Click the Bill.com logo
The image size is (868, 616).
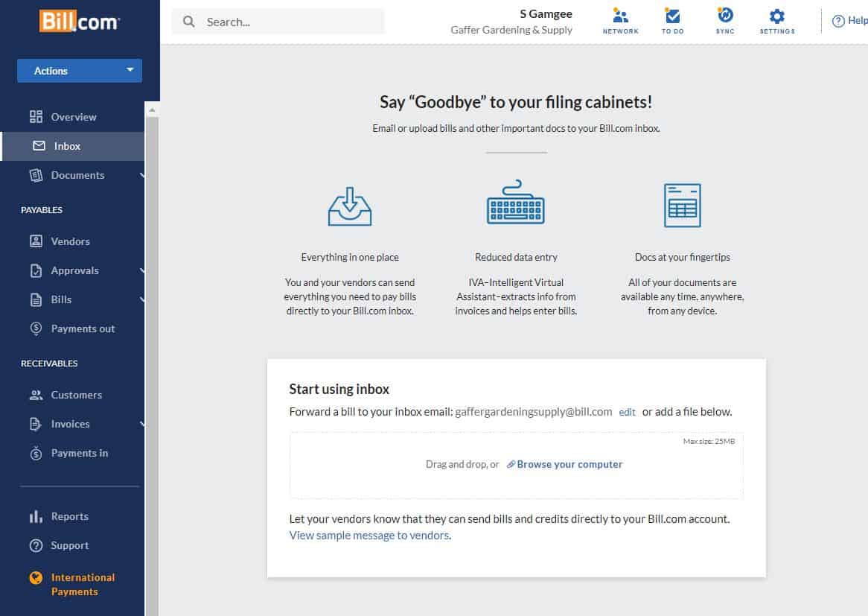tap(79, 21)
